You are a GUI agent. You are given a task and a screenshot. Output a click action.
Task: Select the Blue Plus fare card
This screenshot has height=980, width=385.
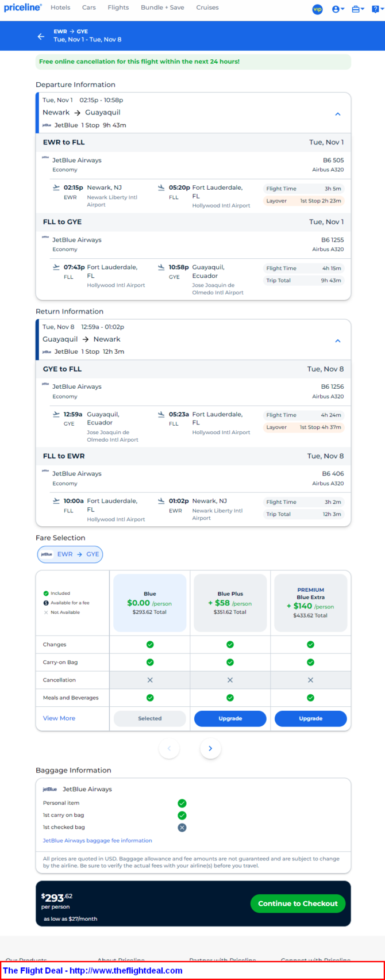tap(230, 603)
